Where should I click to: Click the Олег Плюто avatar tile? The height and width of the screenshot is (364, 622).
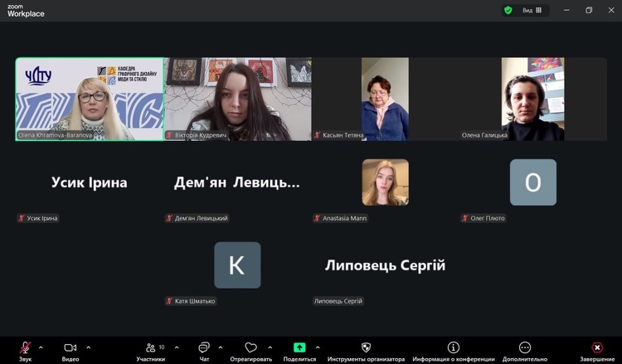click(x=533, y=182)
